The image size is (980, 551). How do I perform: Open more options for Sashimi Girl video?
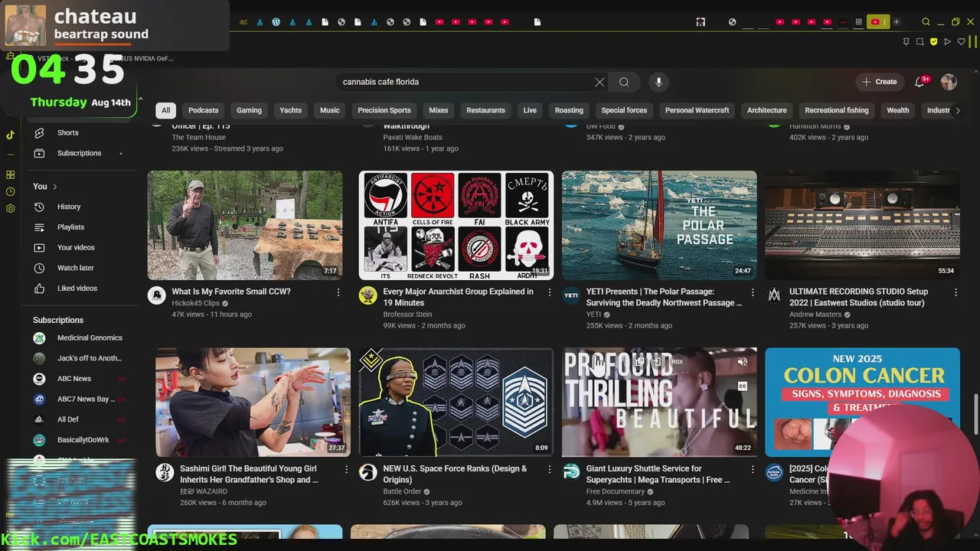pos(346,469)
